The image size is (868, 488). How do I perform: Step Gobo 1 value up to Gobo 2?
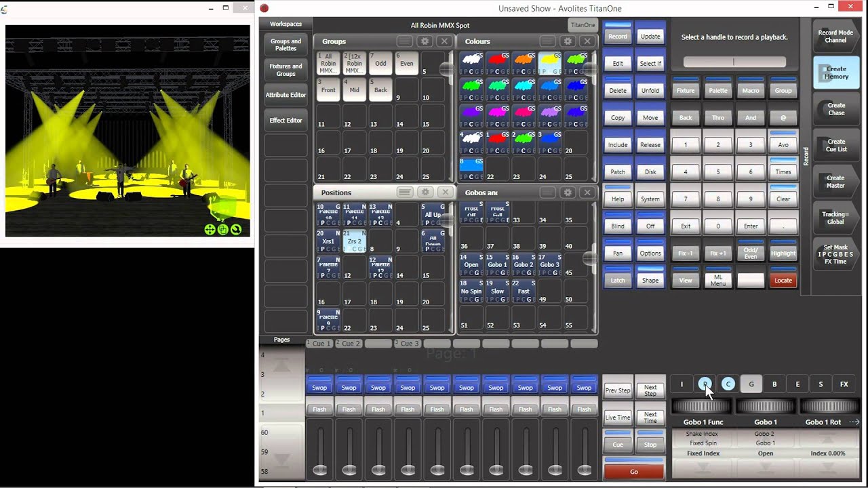(765, 434)
